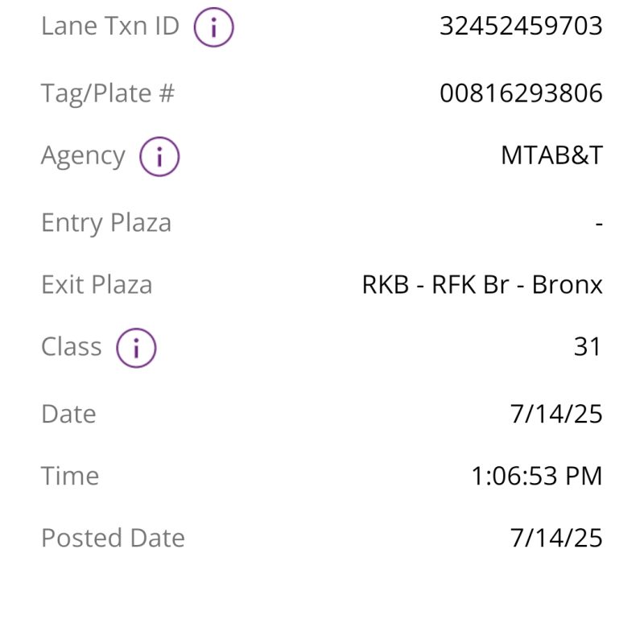Click the Entry Plaza label

106,223
